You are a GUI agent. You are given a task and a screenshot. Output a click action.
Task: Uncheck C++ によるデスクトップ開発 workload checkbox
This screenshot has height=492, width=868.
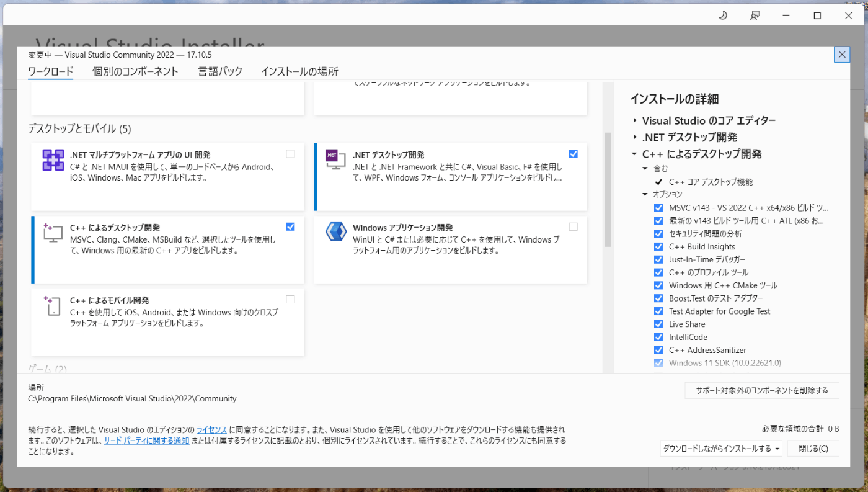pos(290,226)
